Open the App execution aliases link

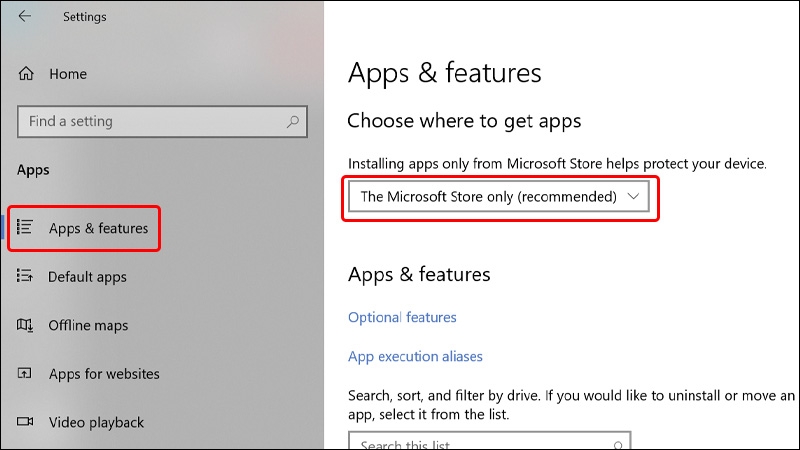tap(415, 356)
